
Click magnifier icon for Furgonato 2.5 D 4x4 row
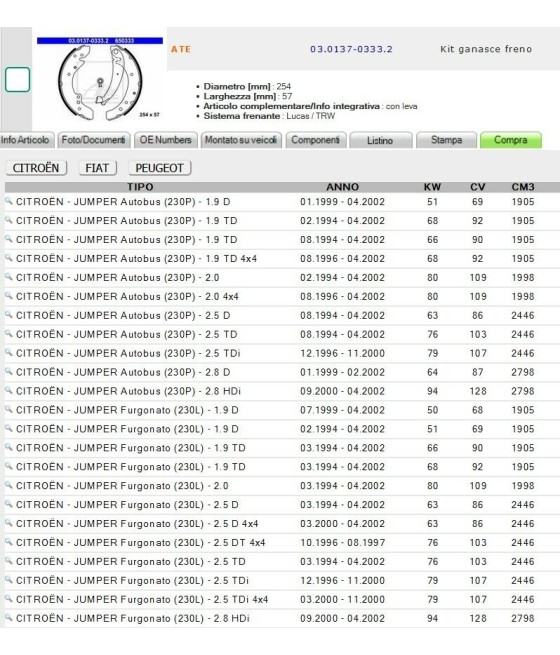click(x=9, y=523)
